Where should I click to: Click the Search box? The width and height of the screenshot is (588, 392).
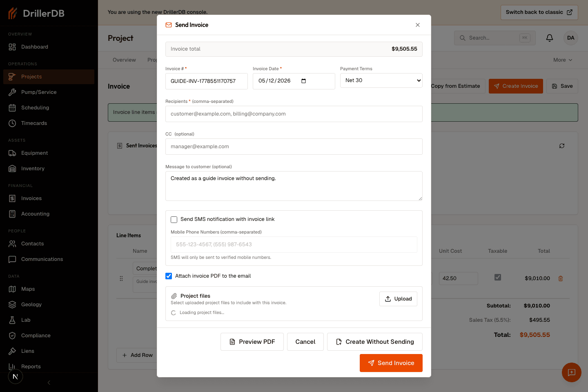[495, 38]
